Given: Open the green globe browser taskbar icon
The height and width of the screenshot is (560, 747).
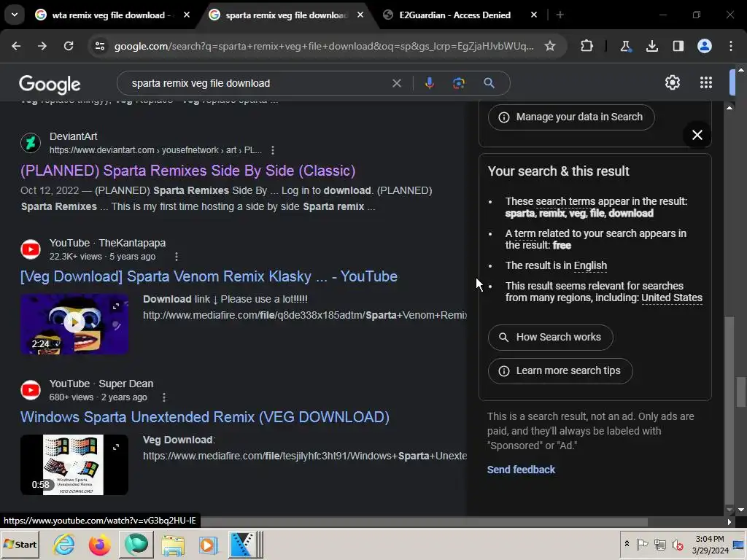Looking at the screenshot, I should pos(136,544).
